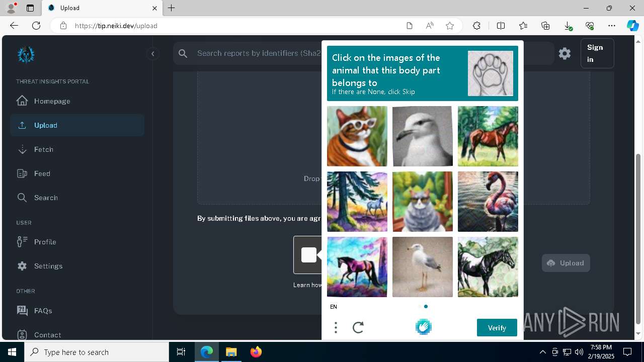
Task: Open the browser Extensions icon
Action: tap(476, 26)
